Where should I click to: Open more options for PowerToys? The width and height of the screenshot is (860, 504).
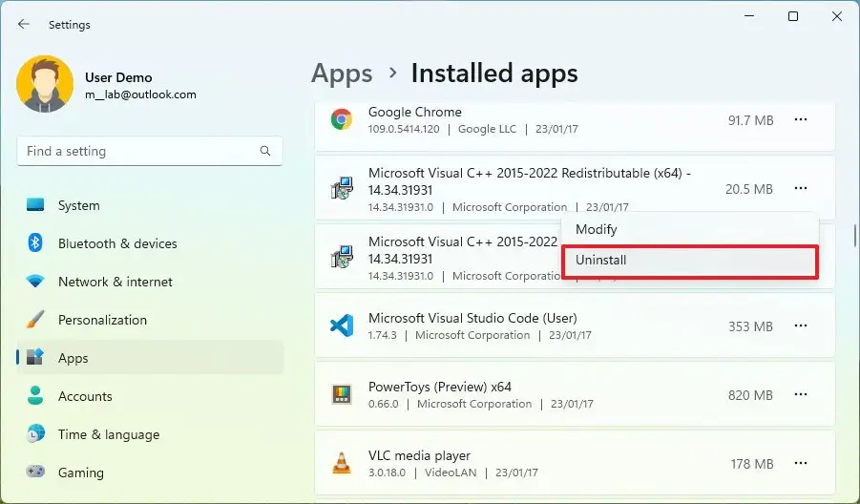(x=801, y=394)
